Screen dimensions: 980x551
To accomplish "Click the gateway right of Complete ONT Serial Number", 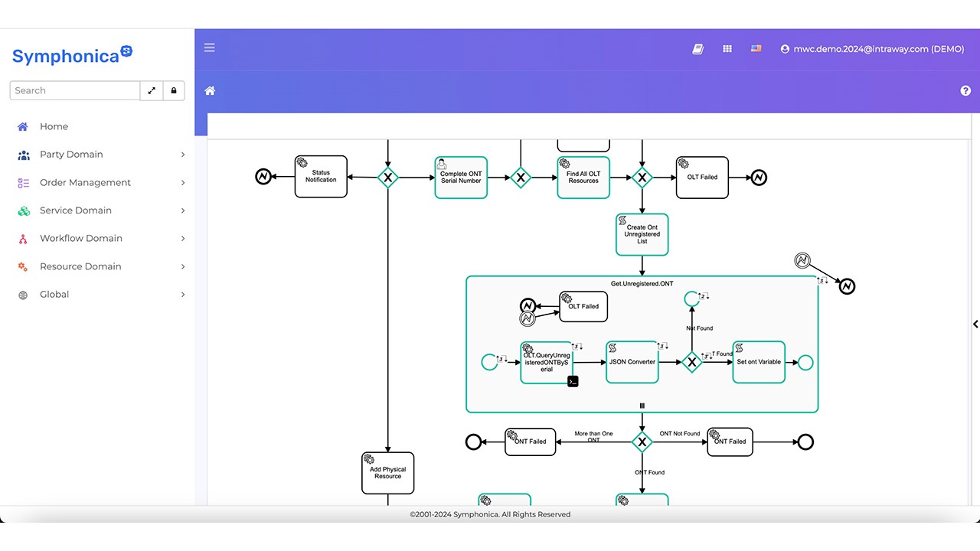I will click(x=521, y=178).
